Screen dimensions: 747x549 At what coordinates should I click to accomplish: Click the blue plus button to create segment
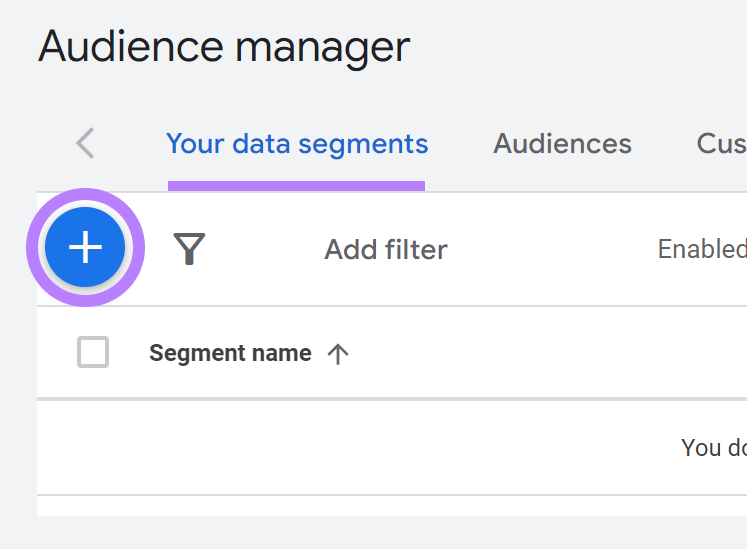[x=86, y=247]
